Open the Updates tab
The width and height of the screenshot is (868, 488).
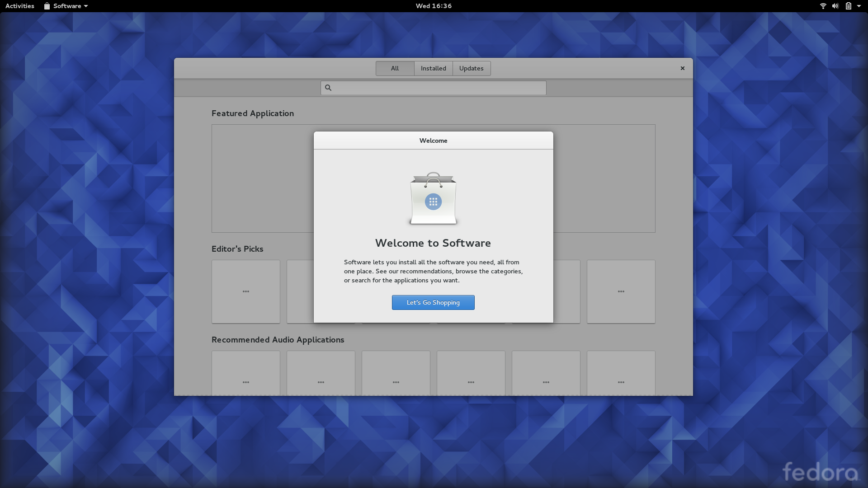click(472, 68)
